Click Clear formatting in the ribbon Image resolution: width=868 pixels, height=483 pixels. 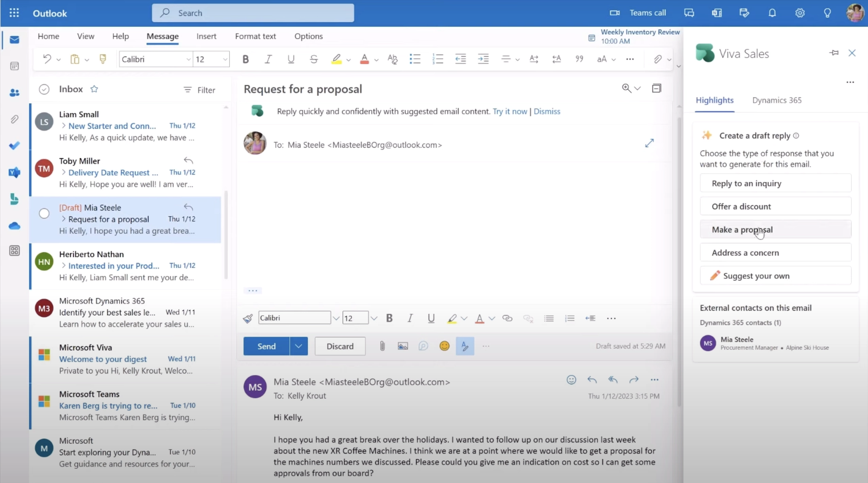click(392, 59)
